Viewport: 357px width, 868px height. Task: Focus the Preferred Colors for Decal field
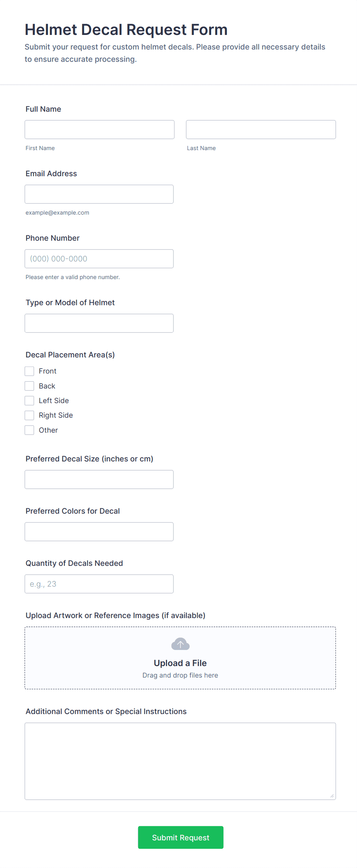(x=99, y=531)
